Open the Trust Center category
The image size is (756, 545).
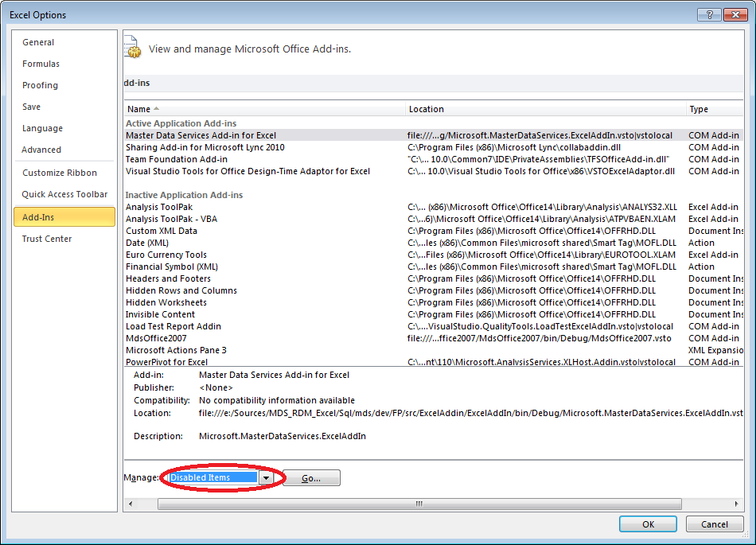point(47,239)
